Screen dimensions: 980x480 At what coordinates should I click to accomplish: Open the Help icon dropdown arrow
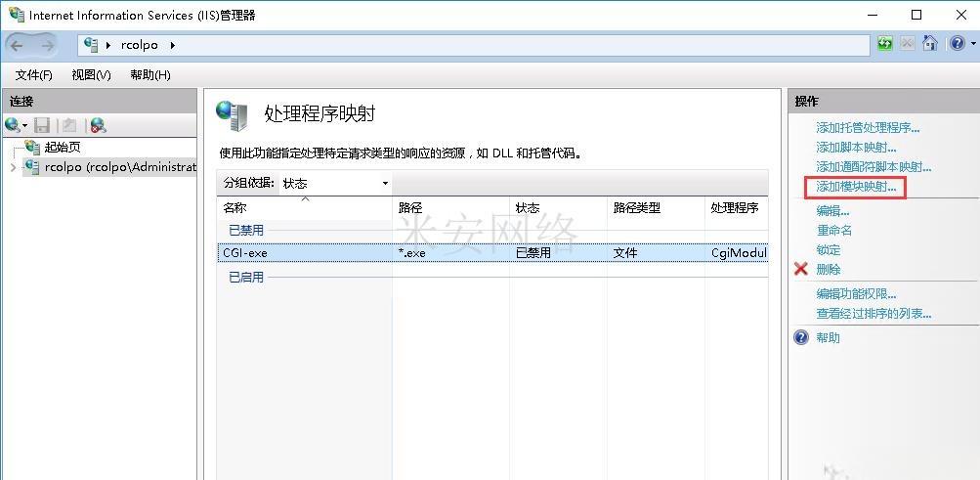pos(972,44)
